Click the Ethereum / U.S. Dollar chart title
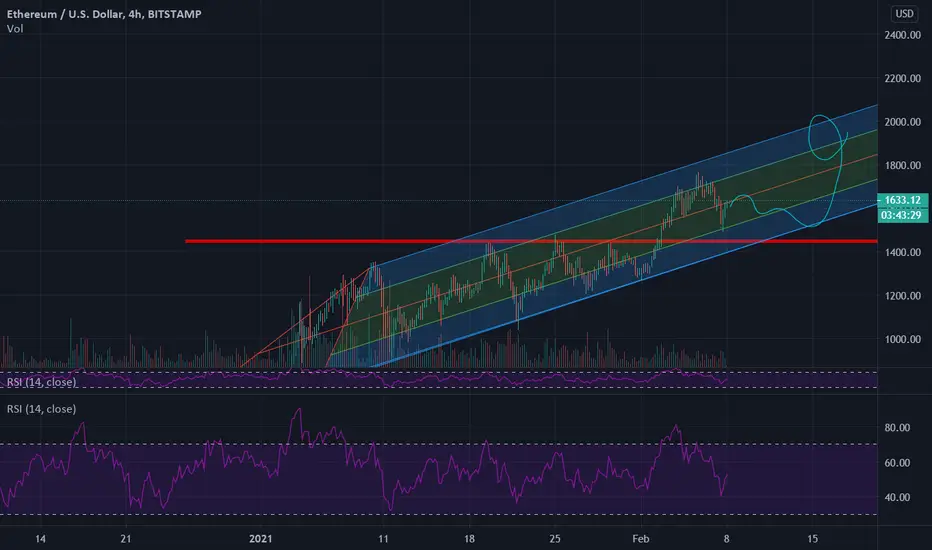 tap(104, 14)
